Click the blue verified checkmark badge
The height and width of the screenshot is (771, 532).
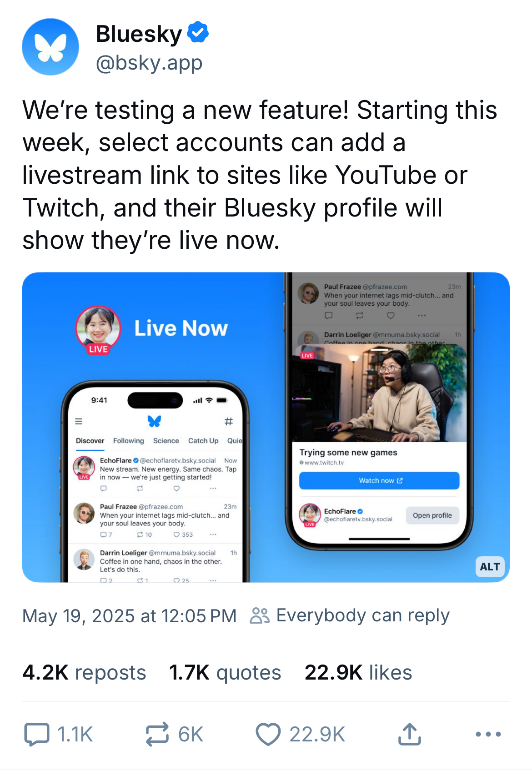coord(198,32)
